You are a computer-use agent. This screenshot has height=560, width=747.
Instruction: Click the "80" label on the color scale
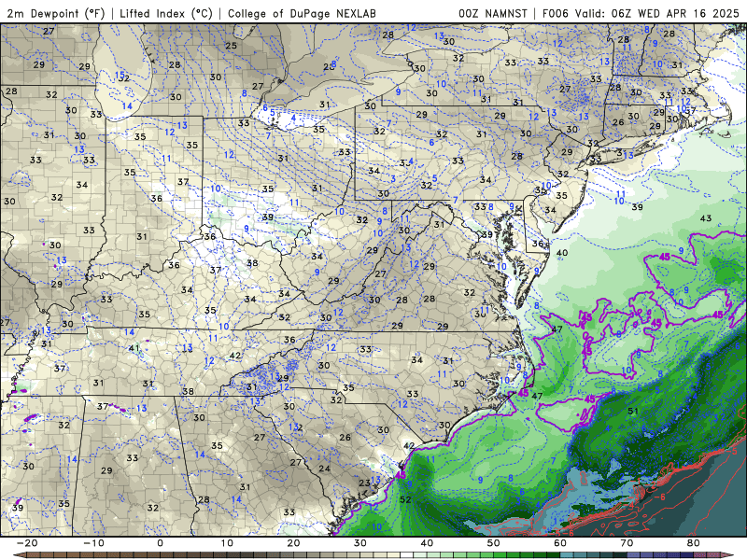tap(694, 543)
